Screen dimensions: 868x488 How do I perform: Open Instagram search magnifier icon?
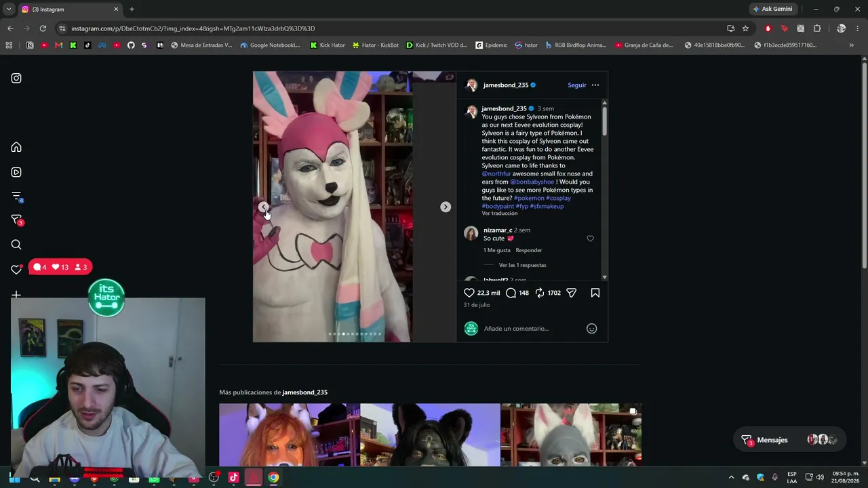point(16,245)
